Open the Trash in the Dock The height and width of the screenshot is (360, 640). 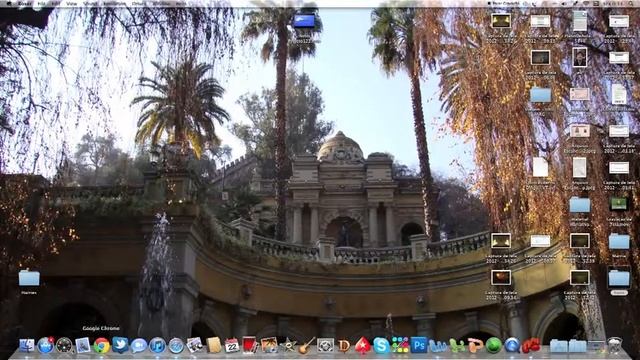(615, 345)
